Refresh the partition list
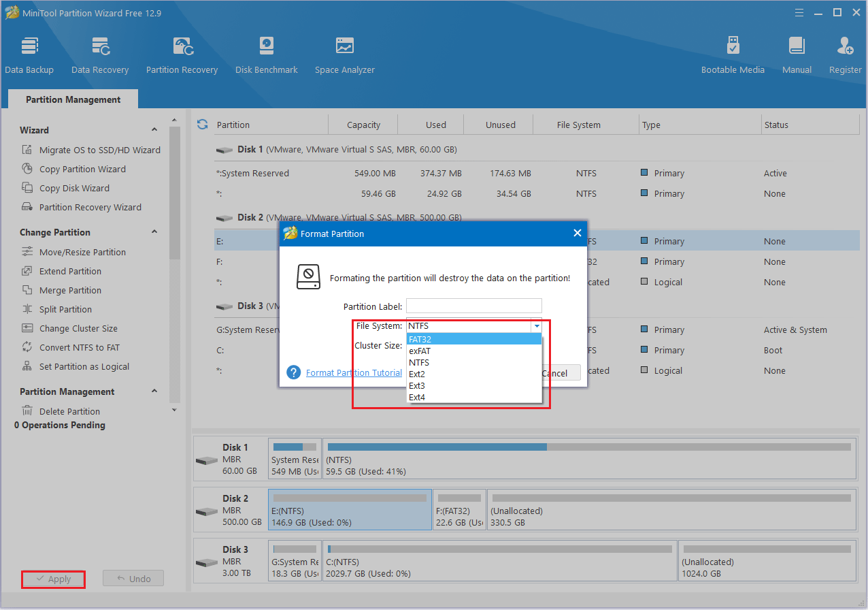868x610 pixels. coord(202,125)
